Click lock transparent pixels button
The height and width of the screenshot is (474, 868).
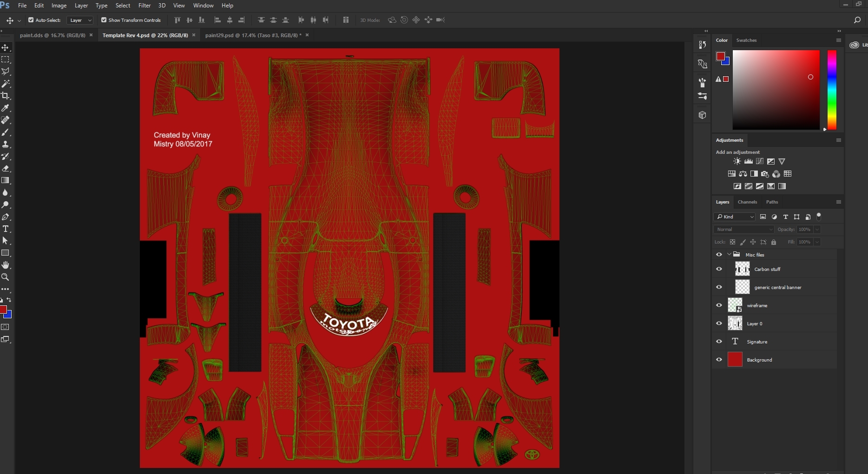click(732, 242)
